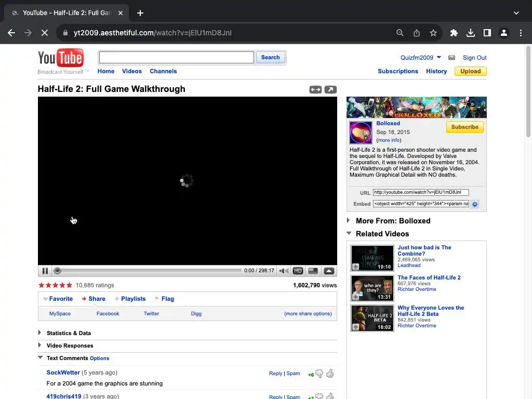Click the Sign Out link

pos(475,58)
